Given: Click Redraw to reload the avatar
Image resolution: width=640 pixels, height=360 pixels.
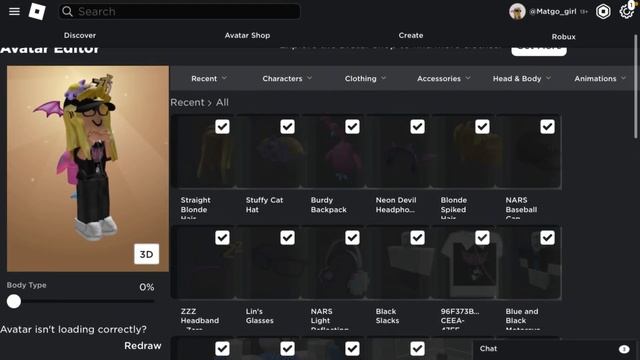Looking at the screenshot, I should click(142, 346).
